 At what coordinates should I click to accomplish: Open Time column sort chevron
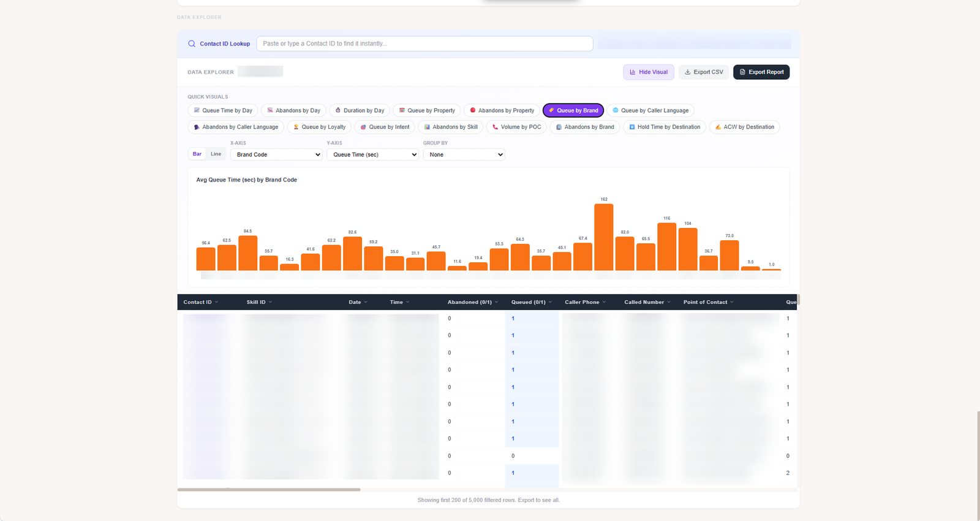[x=407, y=302]
